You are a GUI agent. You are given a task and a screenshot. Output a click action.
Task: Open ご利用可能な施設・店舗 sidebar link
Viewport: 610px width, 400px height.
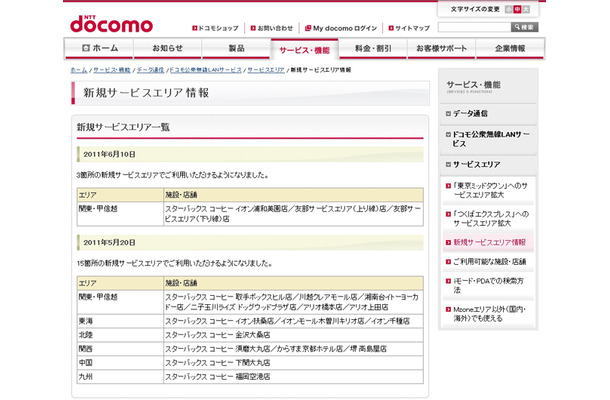(488, 261)
